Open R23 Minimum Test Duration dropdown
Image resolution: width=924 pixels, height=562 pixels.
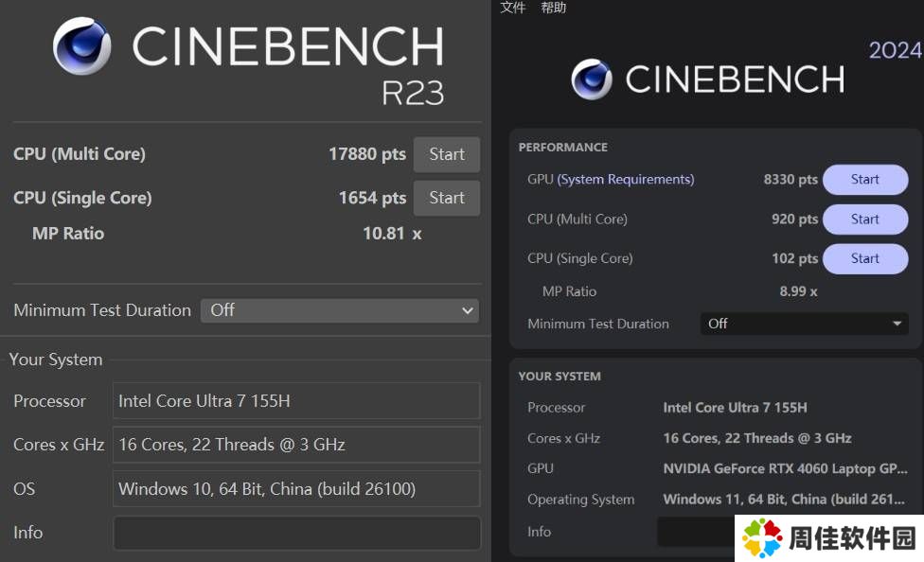[339, 310]
